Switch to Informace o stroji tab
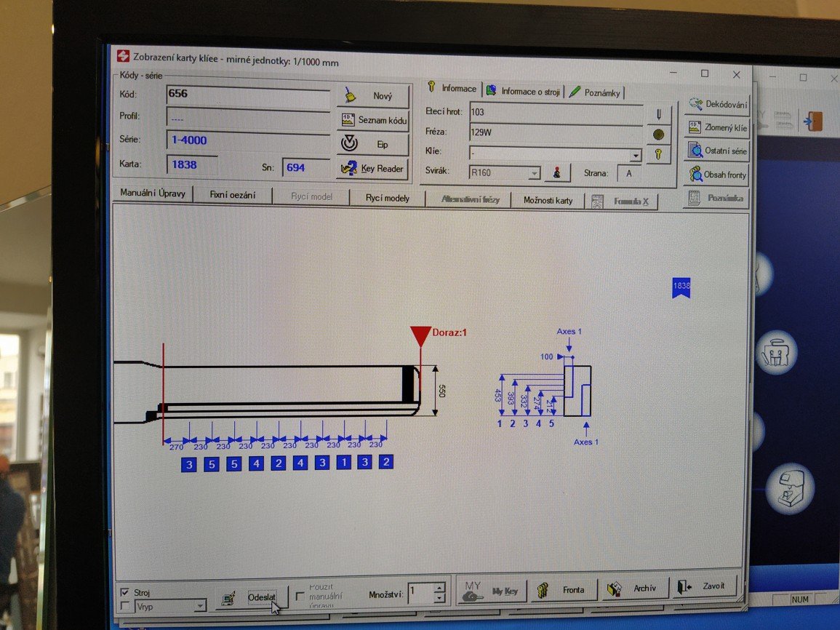 click(x=524, y=92)
